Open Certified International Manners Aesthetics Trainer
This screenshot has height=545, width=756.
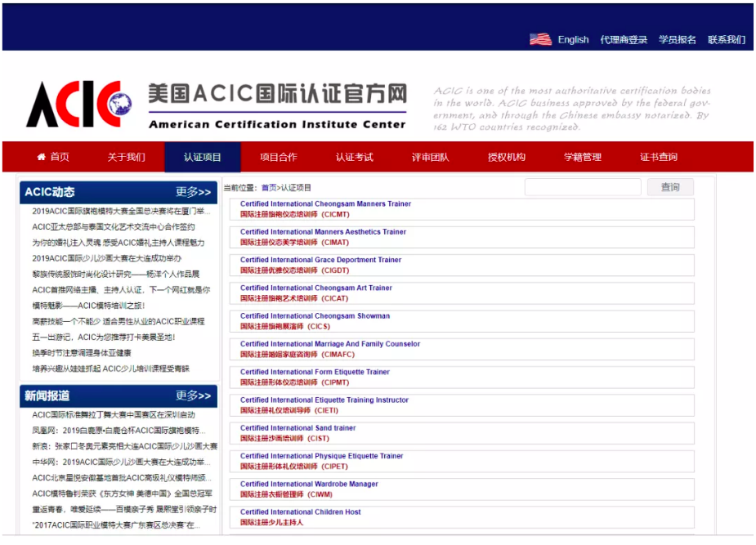pos(323,232)
